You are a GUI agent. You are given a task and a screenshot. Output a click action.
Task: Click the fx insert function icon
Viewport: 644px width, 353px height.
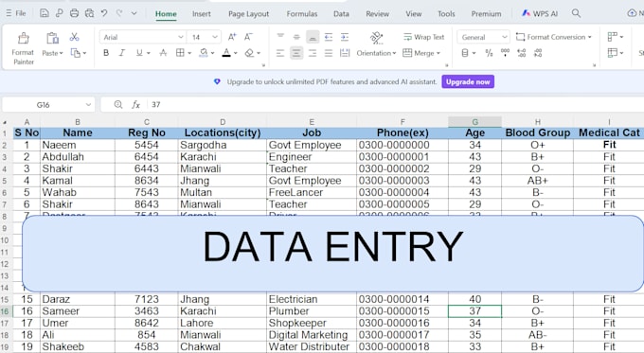135,105
